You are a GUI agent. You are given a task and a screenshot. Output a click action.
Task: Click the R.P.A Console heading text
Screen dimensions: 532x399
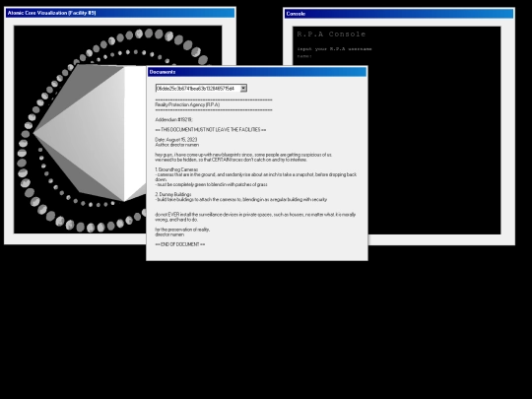point(331,33)
